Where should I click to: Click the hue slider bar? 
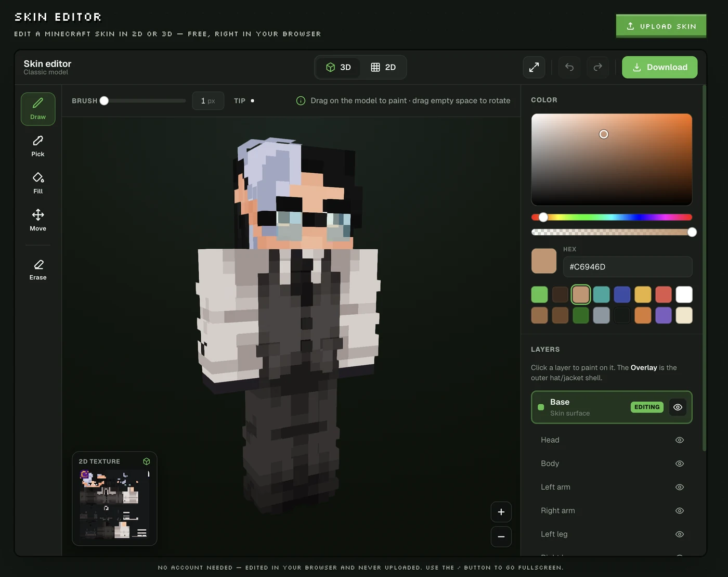[x=612, y=217]
